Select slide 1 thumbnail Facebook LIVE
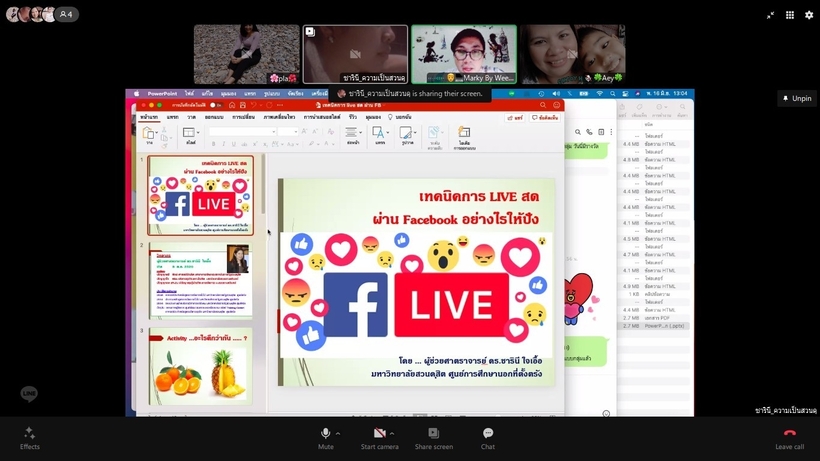This screenshot has width=820, height=461. point(201,195)
